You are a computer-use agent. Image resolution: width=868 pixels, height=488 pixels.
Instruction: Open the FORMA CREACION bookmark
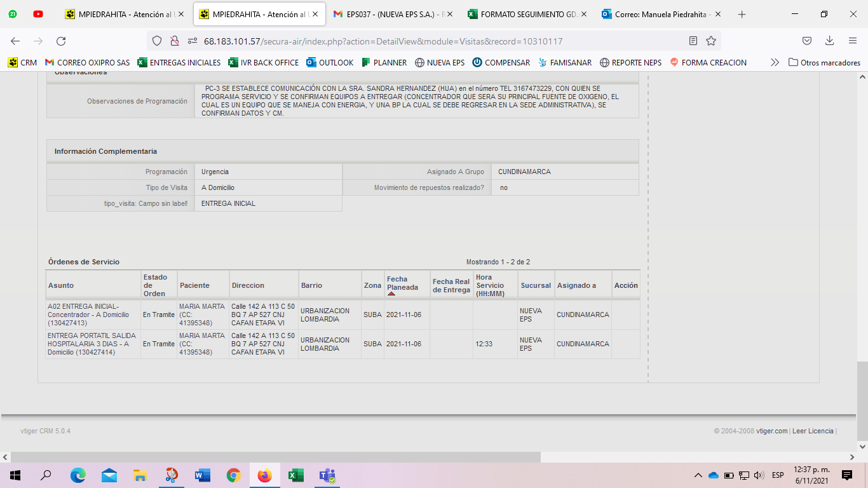click(x=708, y=62)
